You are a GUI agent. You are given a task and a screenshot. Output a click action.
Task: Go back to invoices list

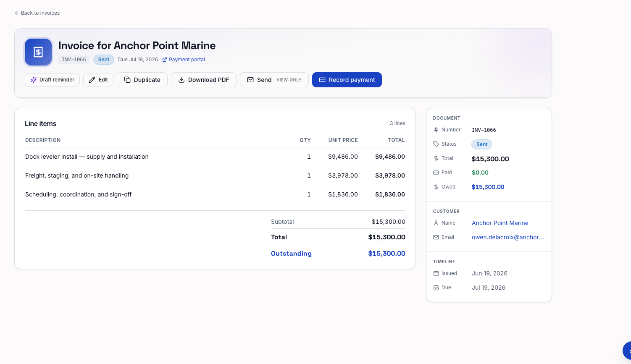pyautogui.click(x=37, y=13)
